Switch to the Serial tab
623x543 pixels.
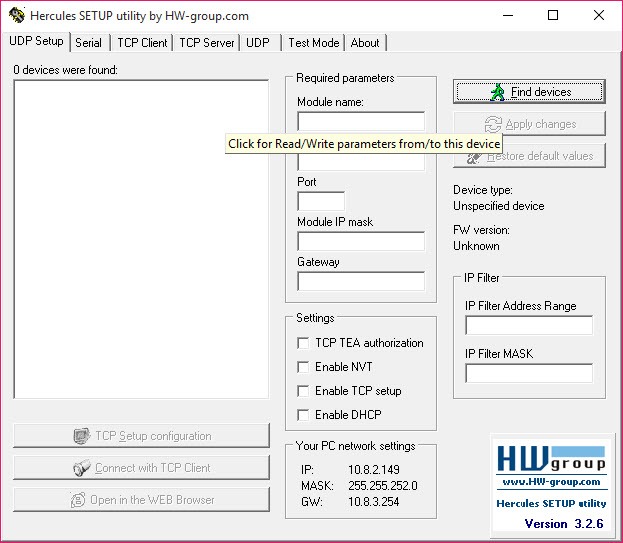89,43
